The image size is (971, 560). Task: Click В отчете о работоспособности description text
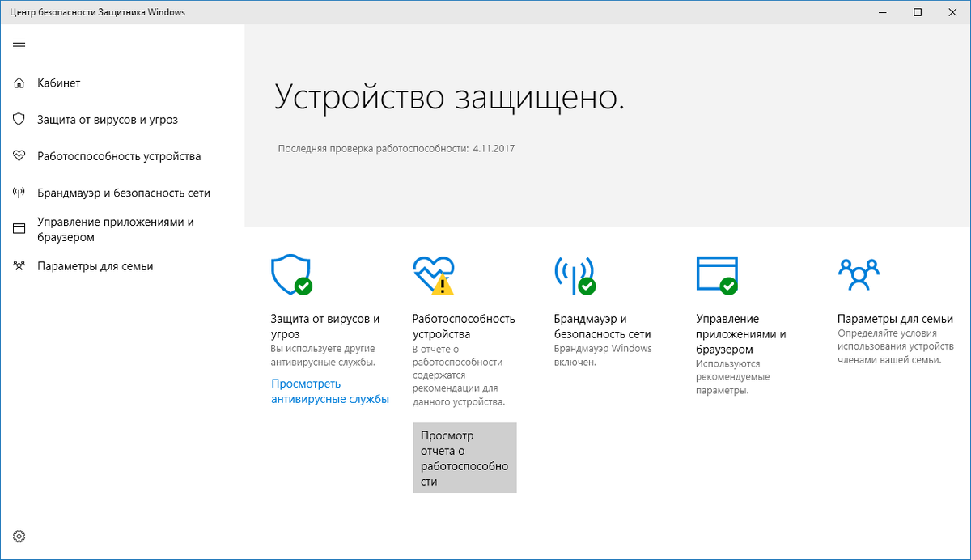[458, 375]
